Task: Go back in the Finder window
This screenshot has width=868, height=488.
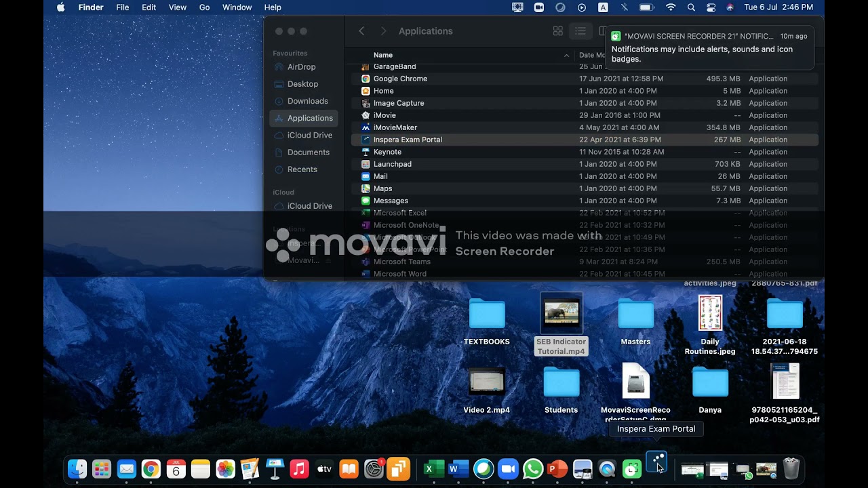Action: (361, 31)
